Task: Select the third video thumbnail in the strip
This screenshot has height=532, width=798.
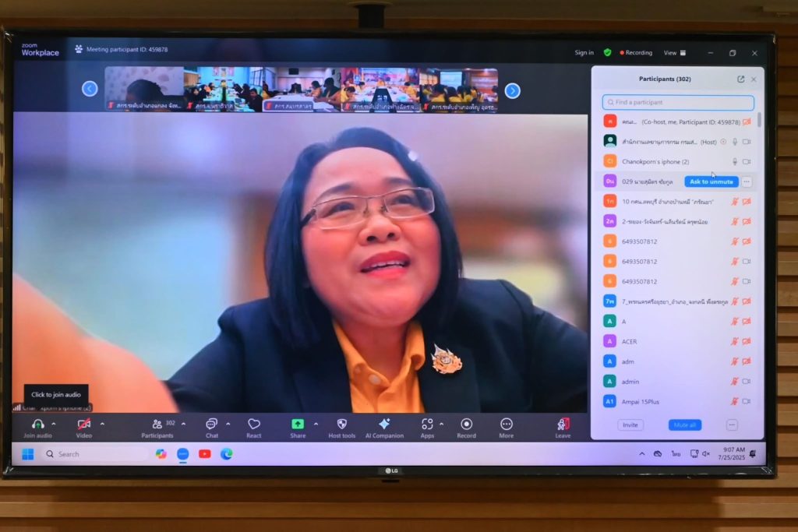Action: [302, 90]
